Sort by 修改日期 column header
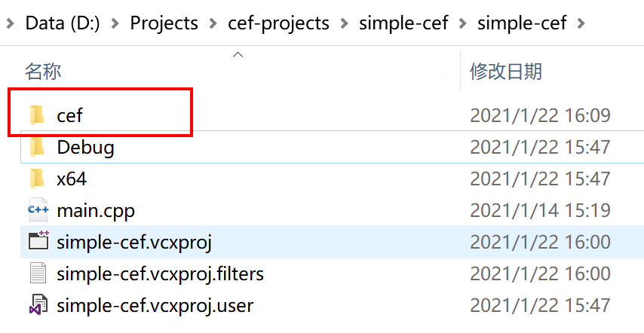Viewport: 644px width, 333px height. 506,72
